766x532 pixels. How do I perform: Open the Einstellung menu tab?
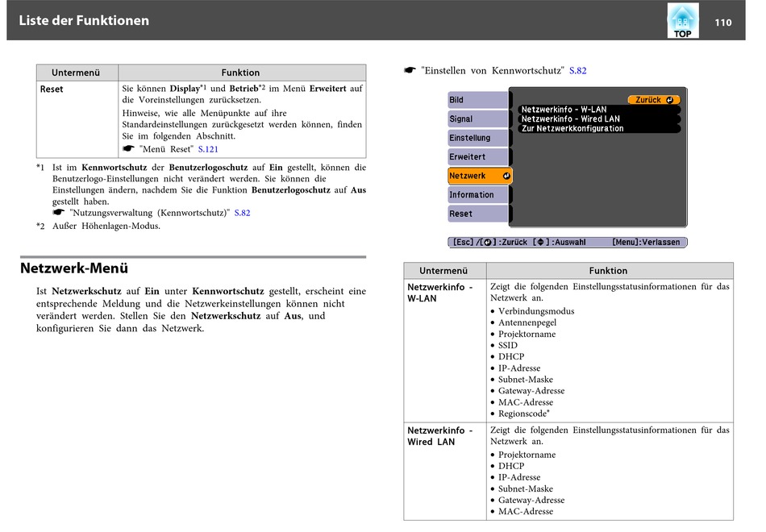[x=478, y=138]
